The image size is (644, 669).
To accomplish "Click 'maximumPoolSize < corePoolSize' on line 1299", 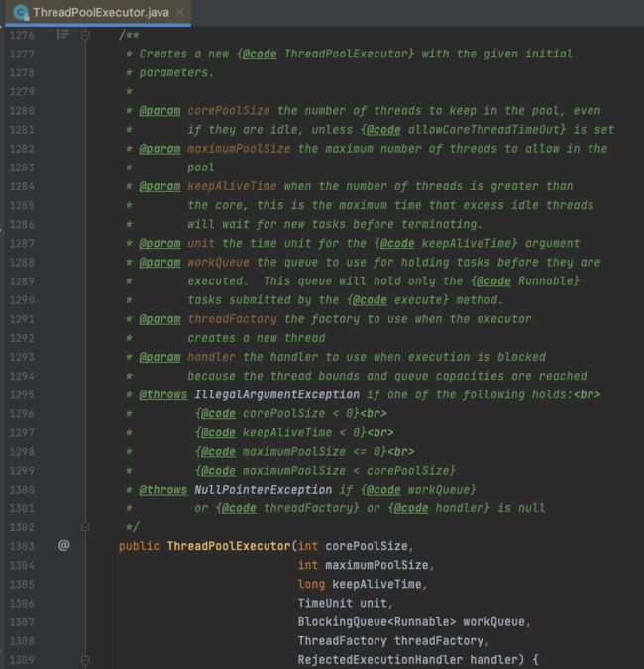I will [346, 471].
